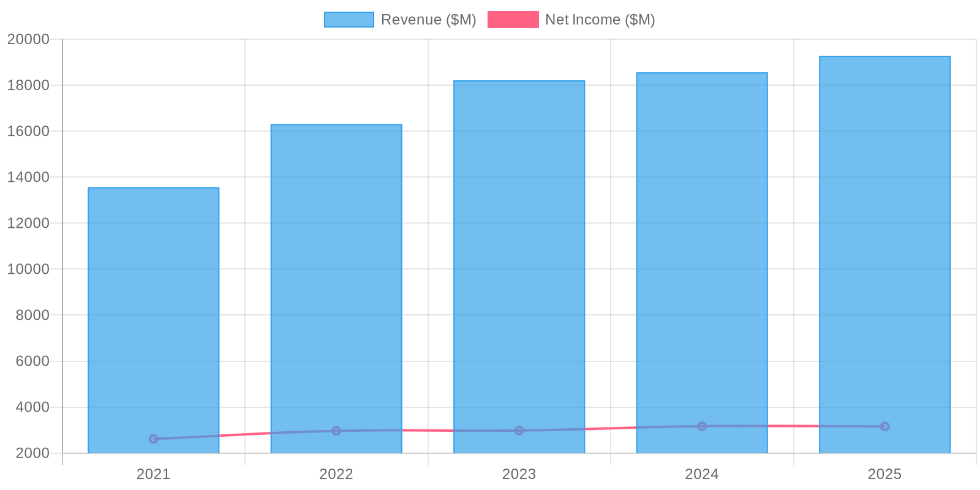Click the pink Net Income legend swatch

coord(513,20)
